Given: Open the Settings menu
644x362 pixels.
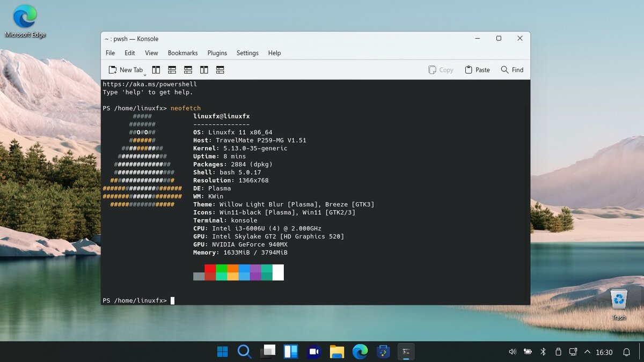Looking at the screenshot, I should tap(247, 53).
